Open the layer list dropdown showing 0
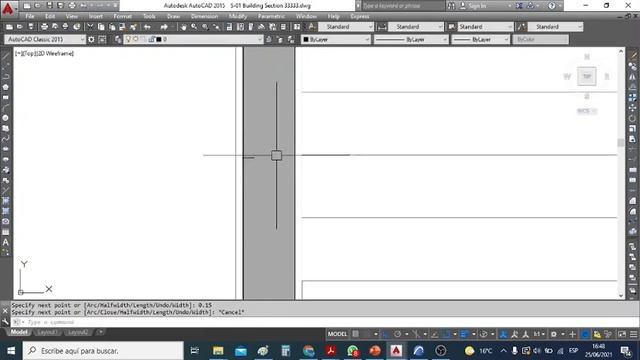The image size is (640, 360). (193, 39)
